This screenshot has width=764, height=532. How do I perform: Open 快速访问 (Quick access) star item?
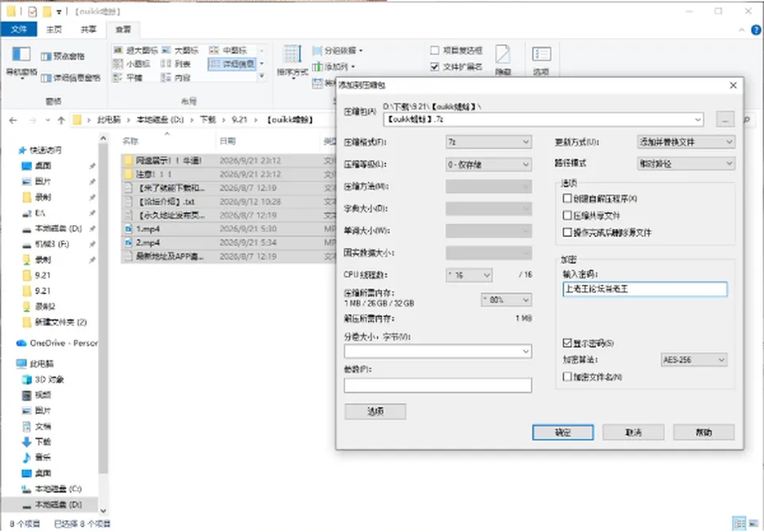pyautogui.click(x=40, y=150)
